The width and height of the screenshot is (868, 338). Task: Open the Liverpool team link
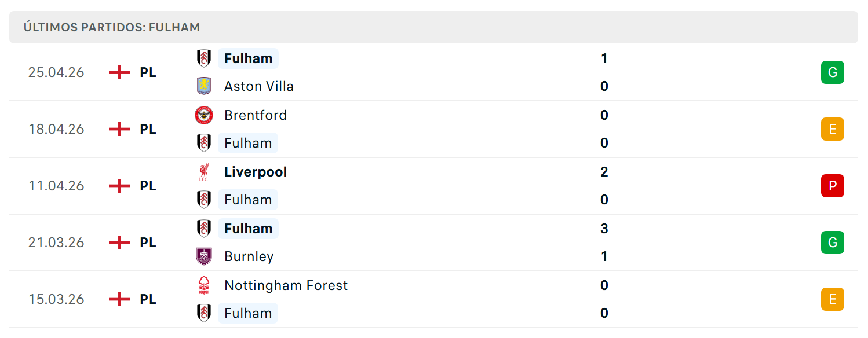(x=256, y=172)
